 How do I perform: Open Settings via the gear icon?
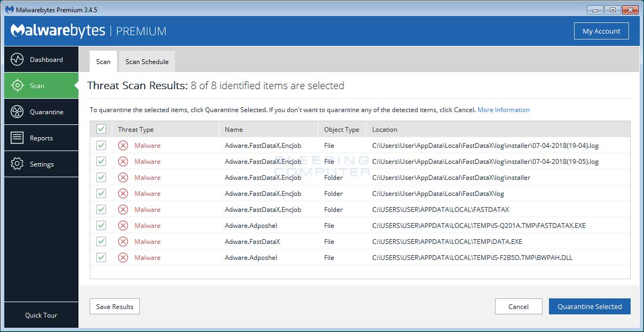tap(17, 164)
